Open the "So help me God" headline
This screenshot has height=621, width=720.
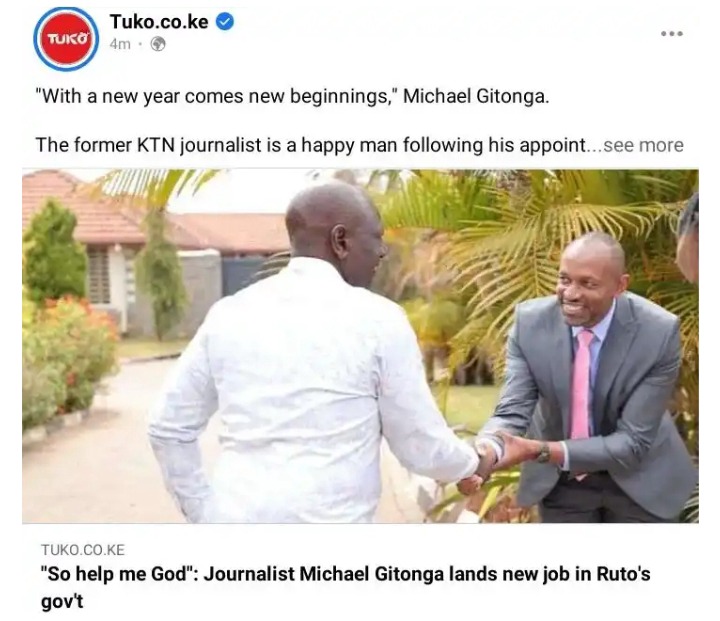click(x=345, y=587)
